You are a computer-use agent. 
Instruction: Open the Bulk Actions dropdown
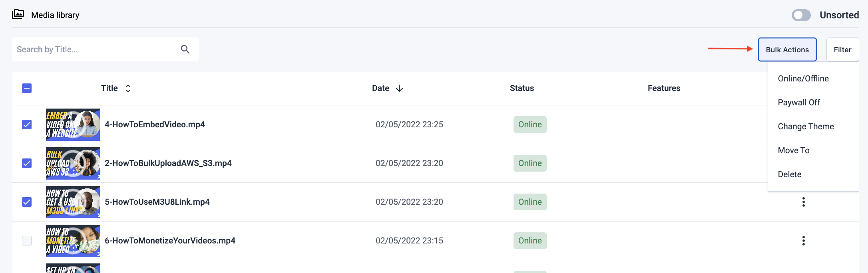(x=787, y=49)
